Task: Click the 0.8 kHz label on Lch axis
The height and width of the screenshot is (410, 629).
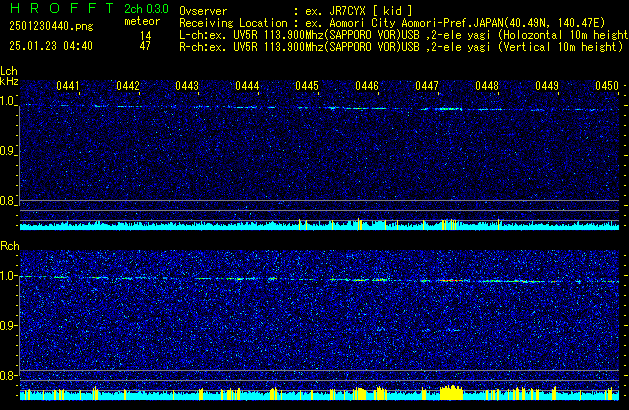Action: 8,201
